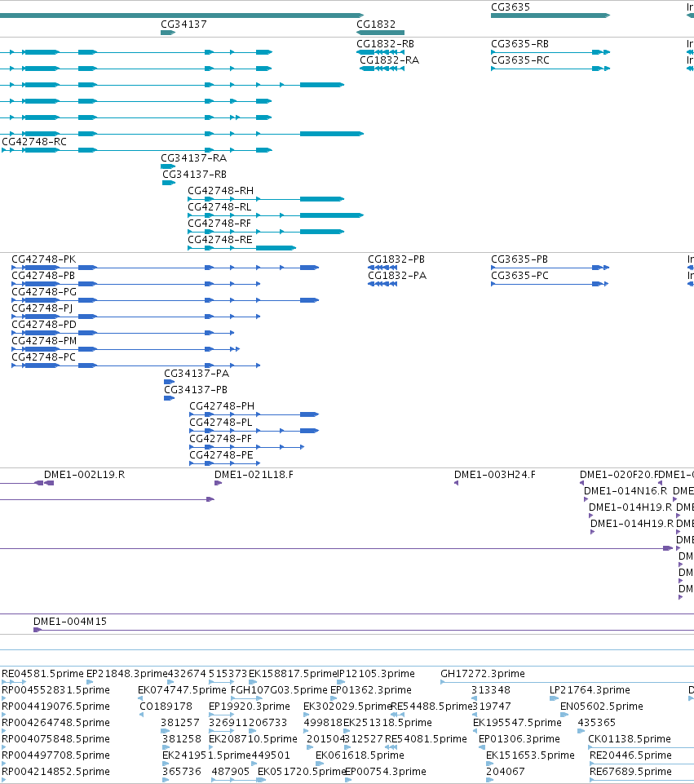Click the CG1832 gene arrow glyph
Viewport: 694px width, 784px height.
pos(380,33)
